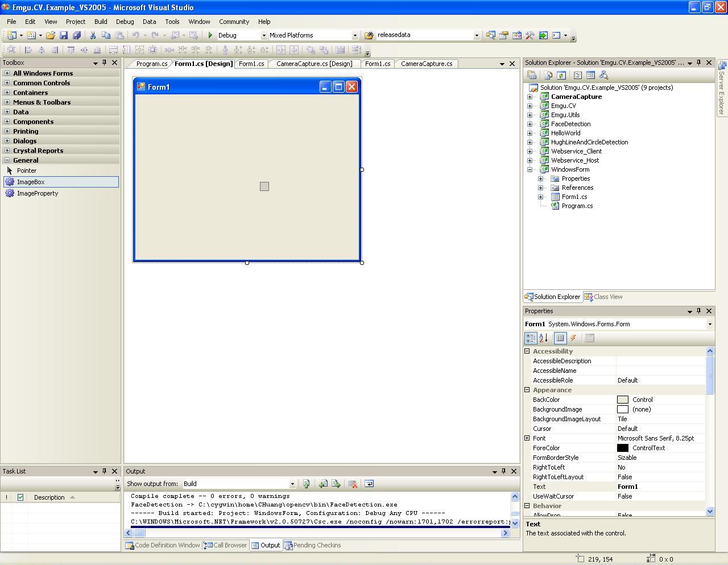
Task: Toggle the Categorized view button in Properties
Action: pos(531,338)
